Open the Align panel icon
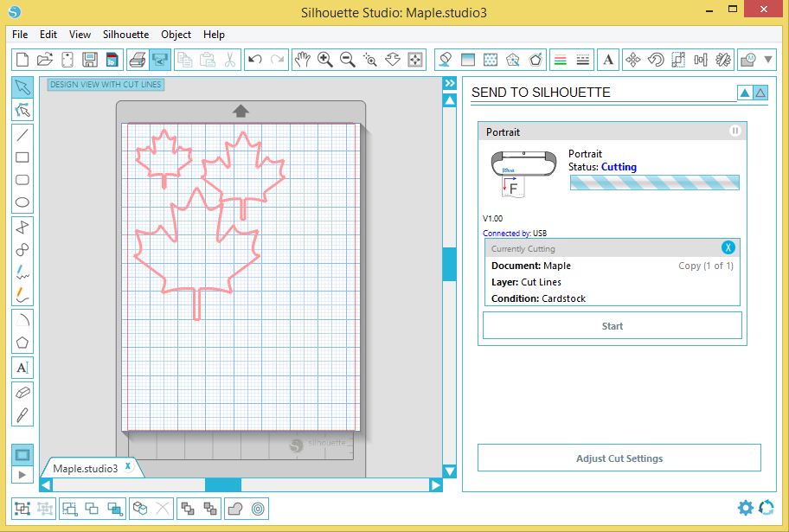 [701, 60]
